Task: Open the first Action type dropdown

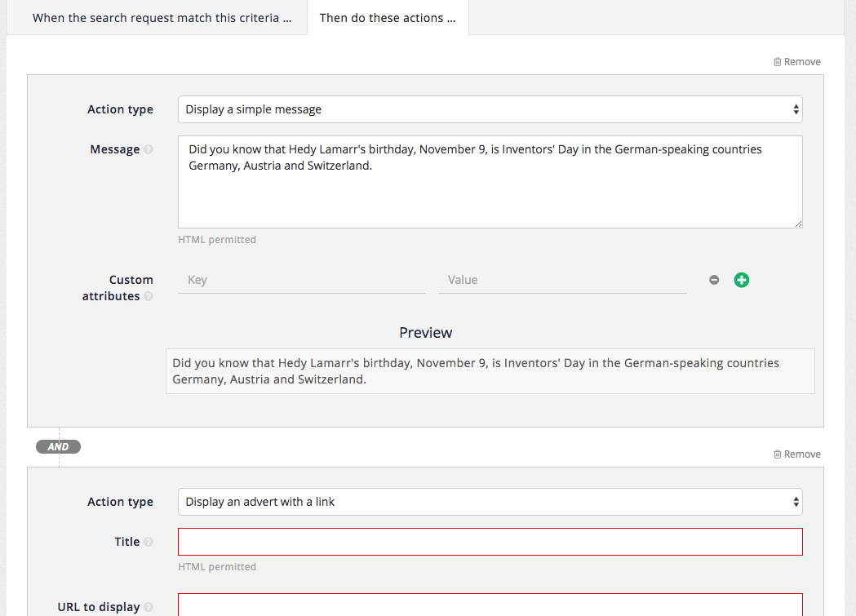Action: click(x=490, y=109)
